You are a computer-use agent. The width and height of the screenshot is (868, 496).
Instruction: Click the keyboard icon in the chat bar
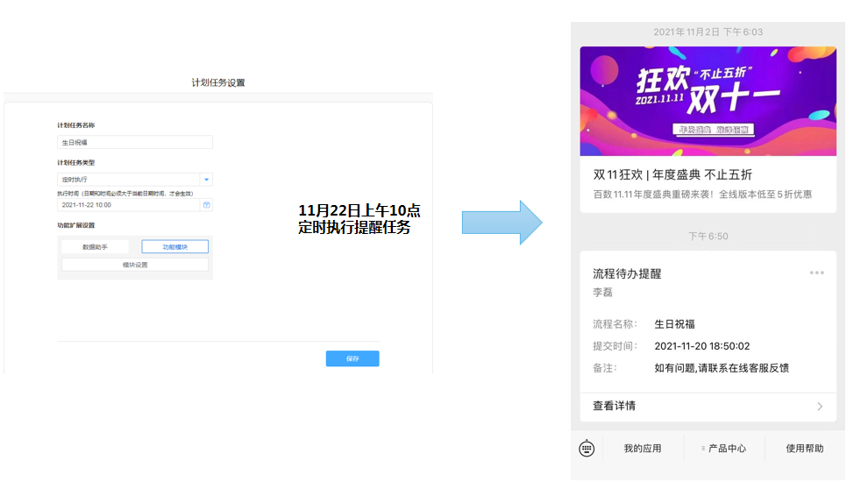pyautogui.click(x=587, y=449)
